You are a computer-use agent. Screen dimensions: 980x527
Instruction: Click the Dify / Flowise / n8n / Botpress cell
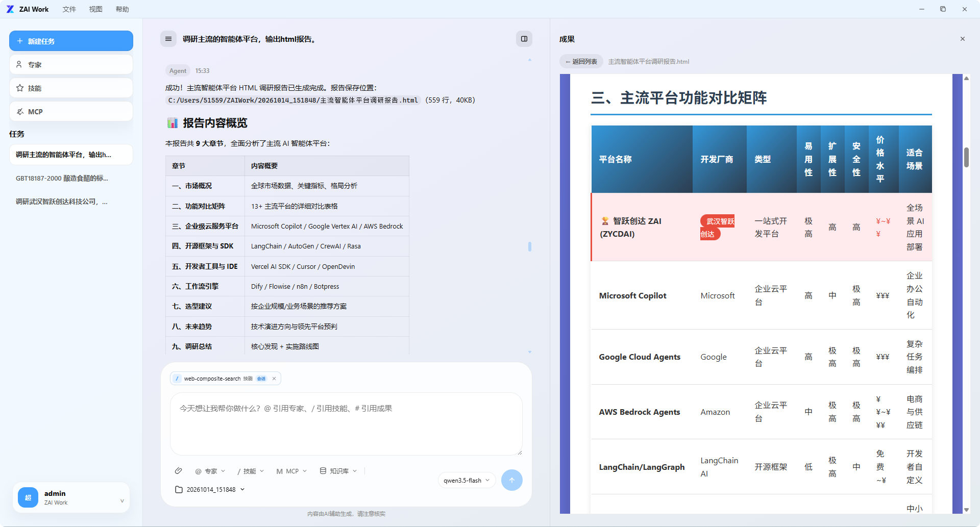(327, 286)
